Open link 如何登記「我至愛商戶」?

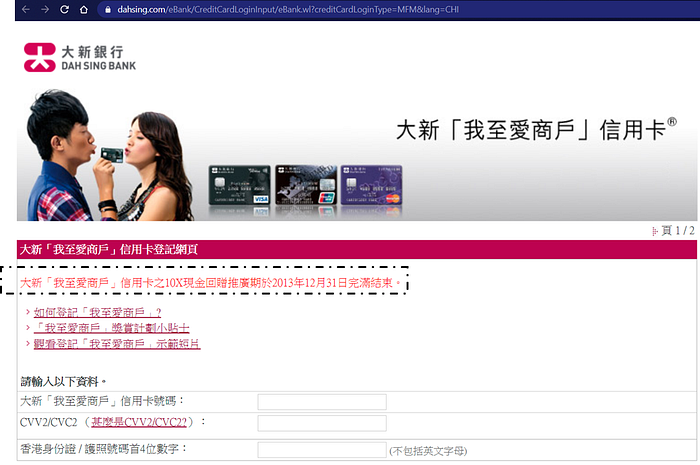pyautogui.click(x=97, y=312)
